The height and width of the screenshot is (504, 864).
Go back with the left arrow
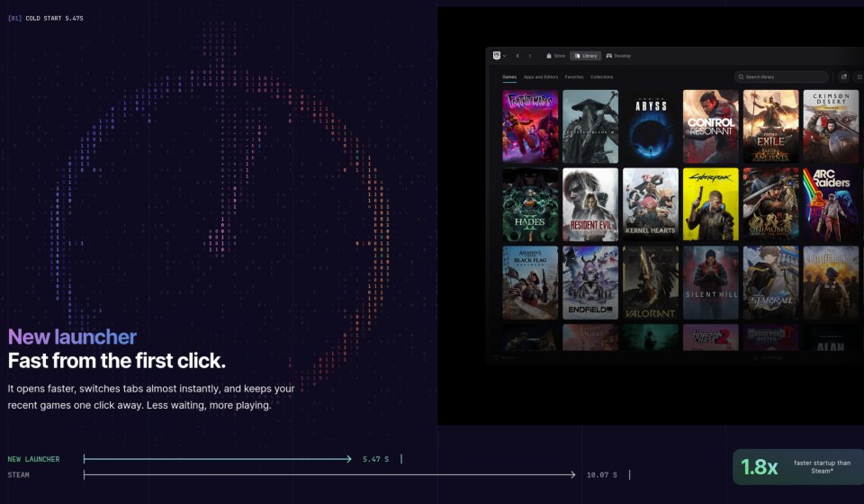(x=517, y=56)
